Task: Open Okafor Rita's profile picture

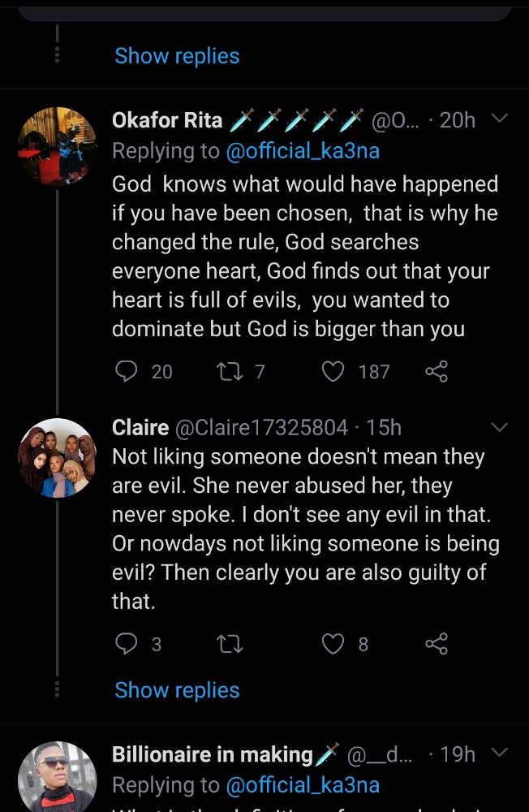Action: point(57,147)
